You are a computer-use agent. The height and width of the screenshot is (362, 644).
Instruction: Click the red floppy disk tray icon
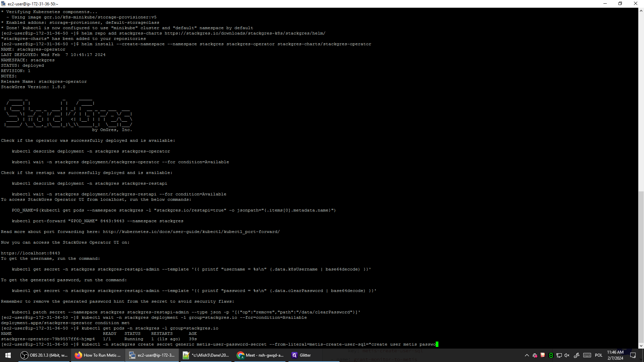[543, 355]
